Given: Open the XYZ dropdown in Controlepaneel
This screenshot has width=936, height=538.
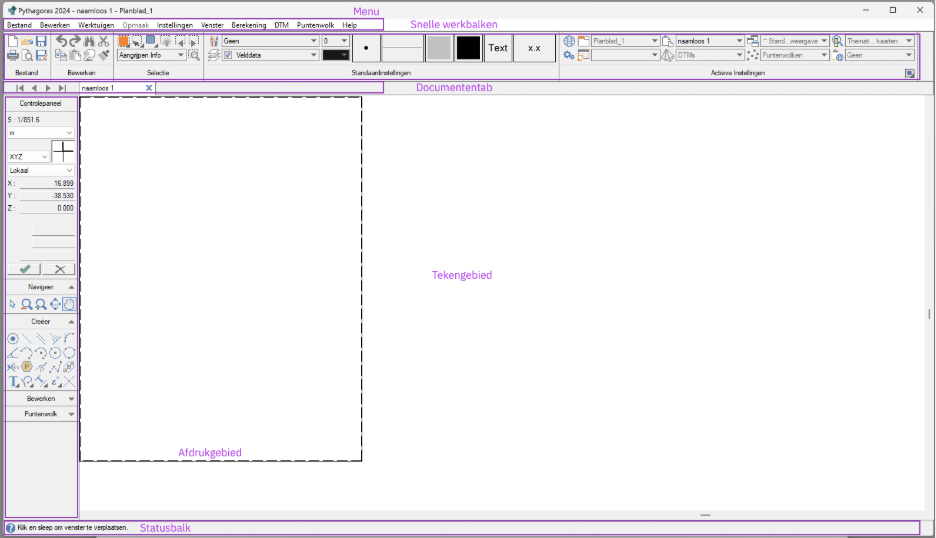Looking at the screenshot, I should 28,156.
